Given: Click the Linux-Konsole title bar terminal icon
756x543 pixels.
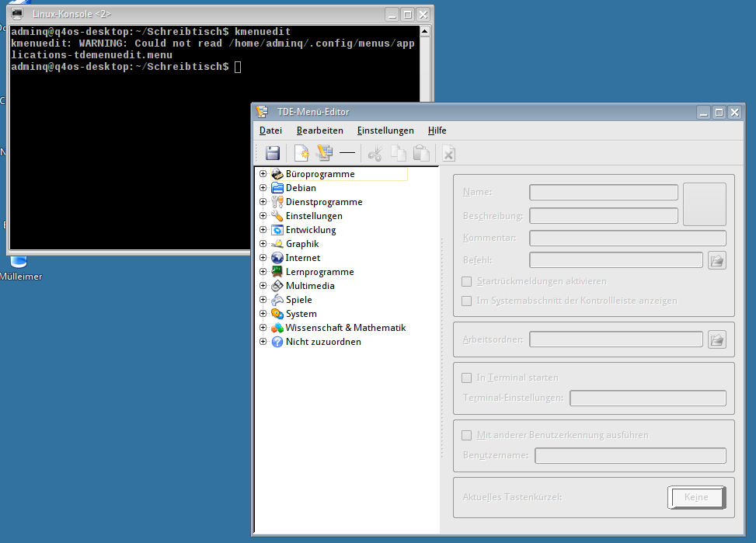Looking at the screenshot, I should pyautogui.click(x=17, y=14).
